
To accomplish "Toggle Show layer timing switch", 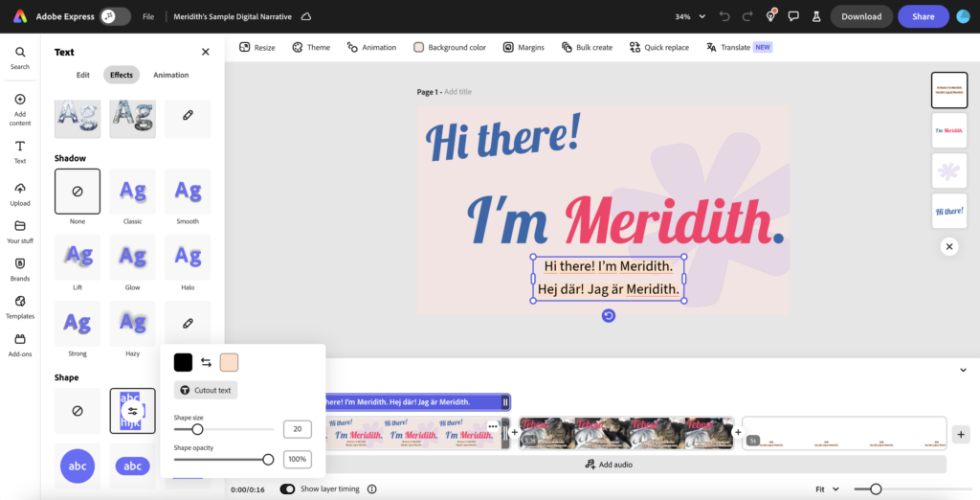I will (x=287, y=489).
